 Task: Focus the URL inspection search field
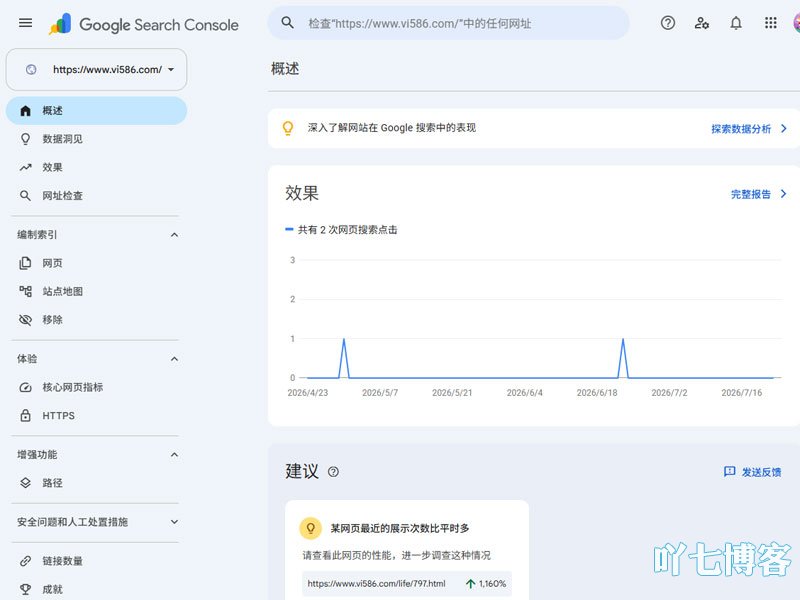click(449, 23)
